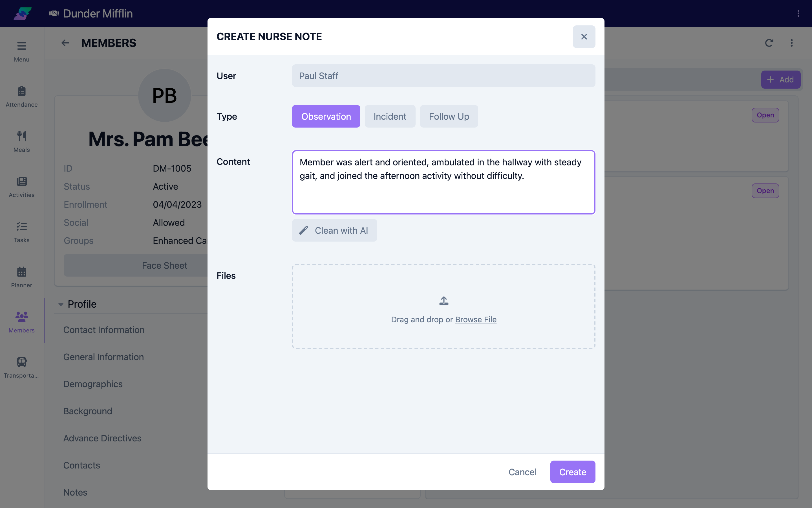Viewport: 812px width, 508px height.
Task: Open the hamburger Menu icon
Action: click(x=21, y=46)
